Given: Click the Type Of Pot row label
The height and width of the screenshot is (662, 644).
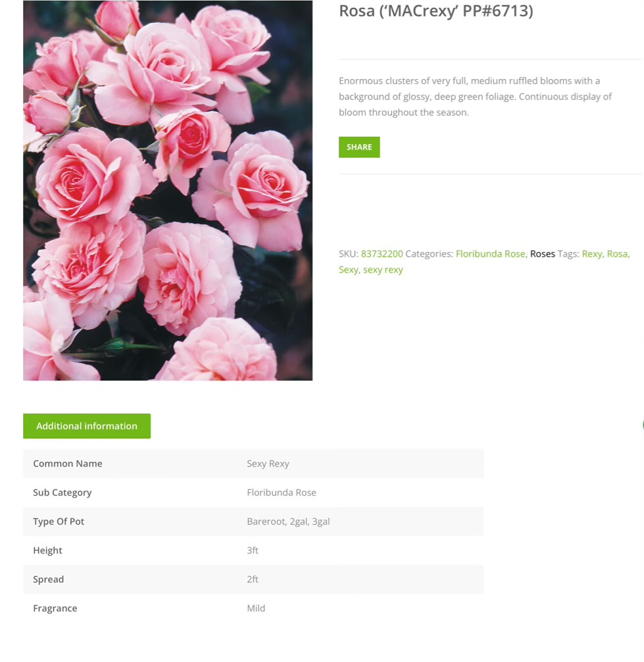Looking at the screenshot, I should [x=59, y=521].
